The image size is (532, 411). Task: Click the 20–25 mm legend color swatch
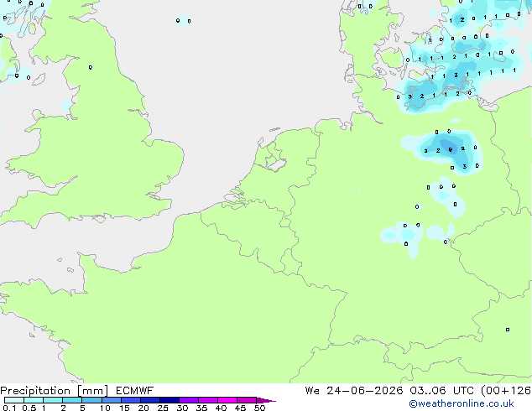tap(149, 400)
